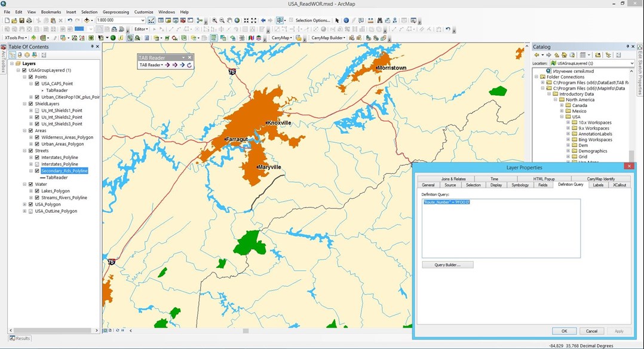Select the Measure ruler tool
Screen dimensions: 644x349
371,20
